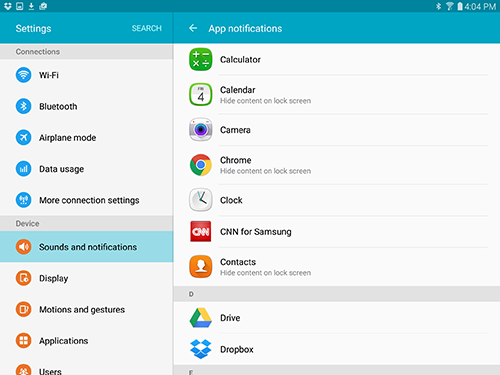Tap the Bluetooth indicator in status bar

(439, 6)
